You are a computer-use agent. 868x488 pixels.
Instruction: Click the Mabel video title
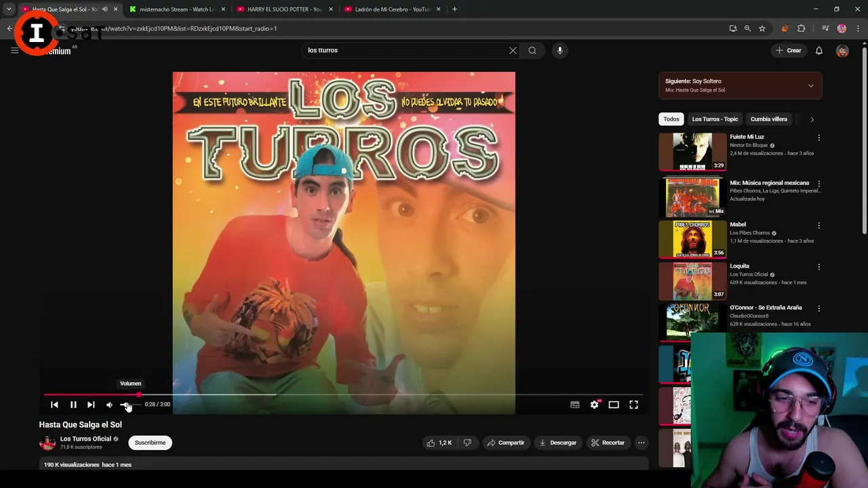coord(738,224)
